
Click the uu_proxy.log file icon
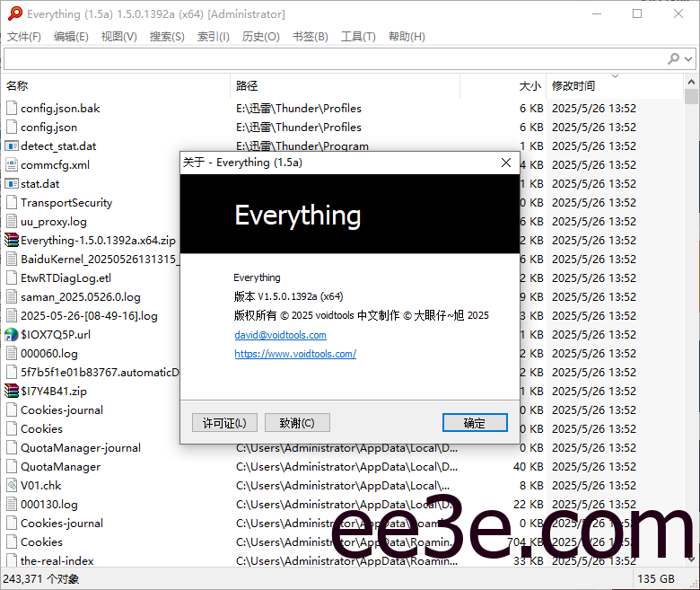click(x=12, y=222)
